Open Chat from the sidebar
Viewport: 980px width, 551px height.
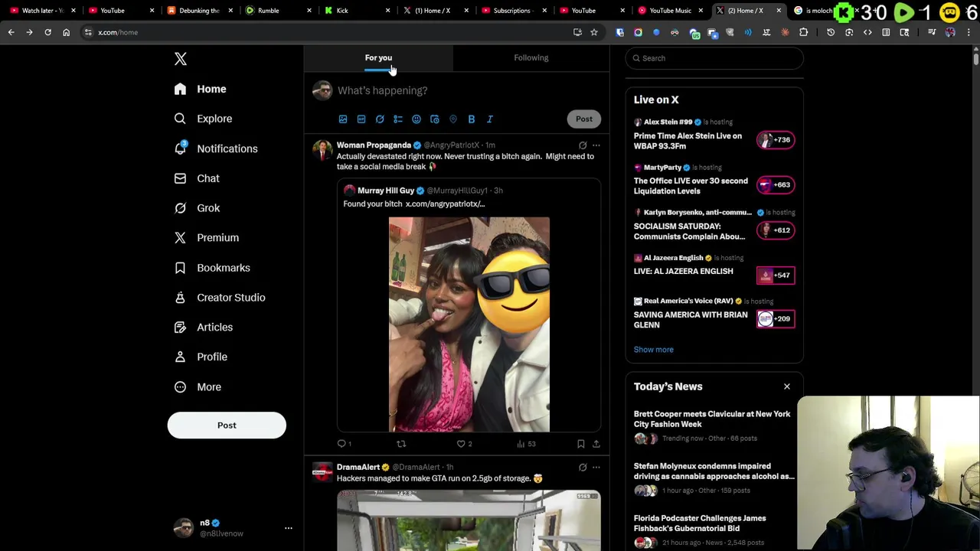click(197, 178)
